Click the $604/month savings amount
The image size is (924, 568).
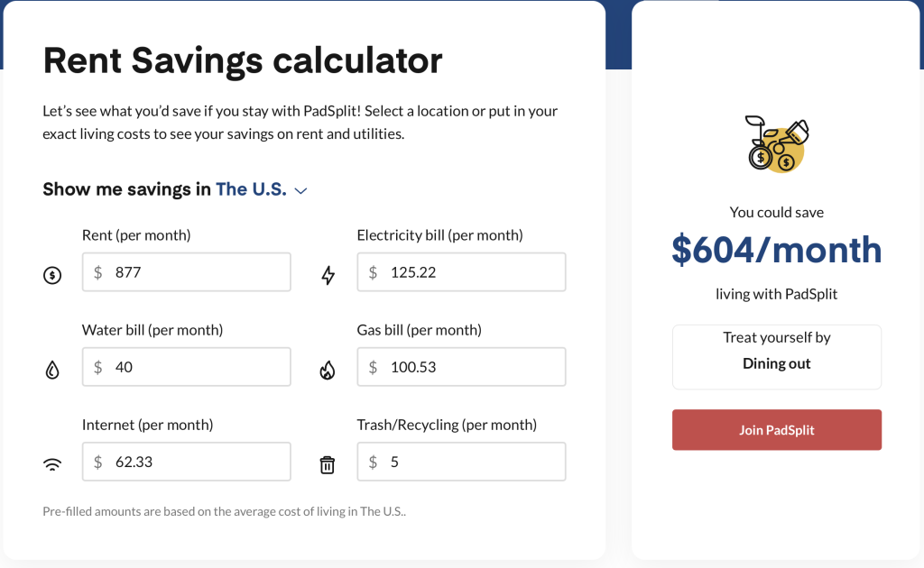coord(777,250)
